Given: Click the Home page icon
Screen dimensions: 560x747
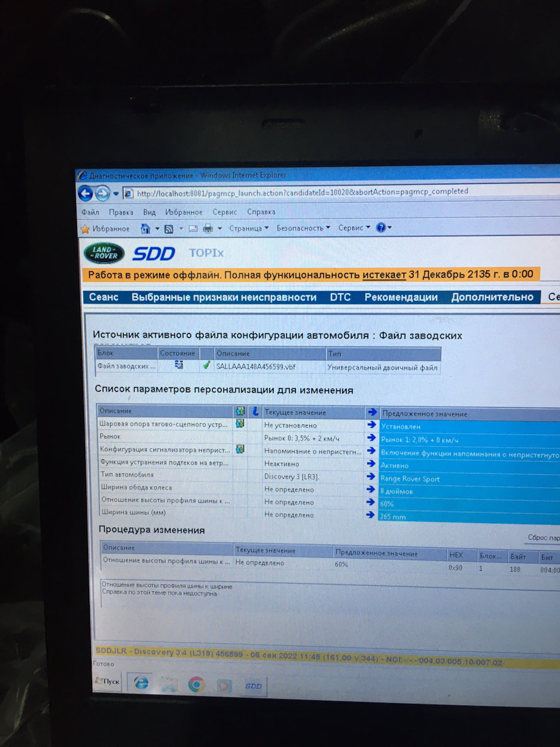Looking at the screenshot, I should point(146,229).
